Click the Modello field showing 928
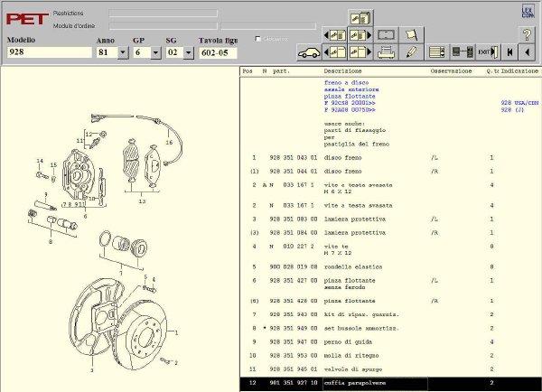The width and height of the screenshot is (542, 392). coord(50,52)
